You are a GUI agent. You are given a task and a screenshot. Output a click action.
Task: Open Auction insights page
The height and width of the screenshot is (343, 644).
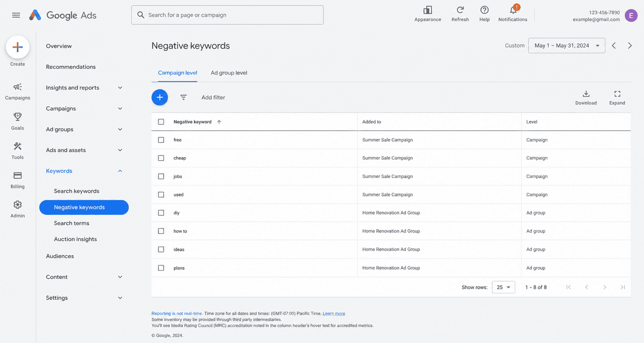tap(75, 239)
